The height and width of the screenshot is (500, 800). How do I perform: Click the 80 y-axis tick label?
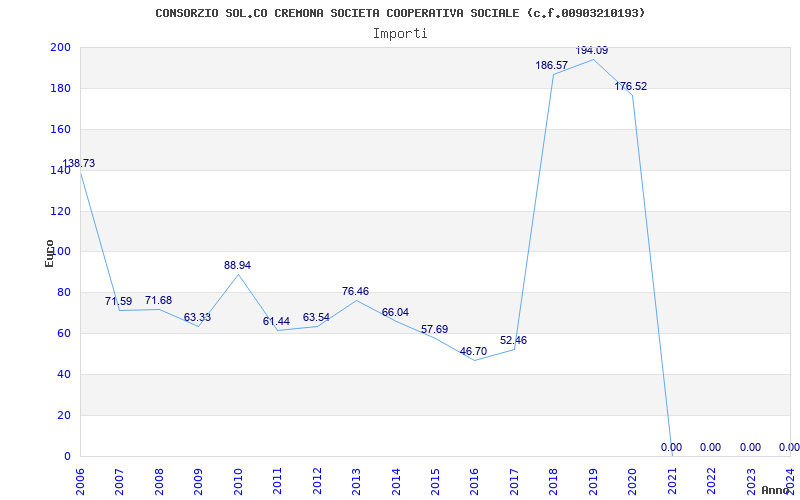[x=63, y=292]
